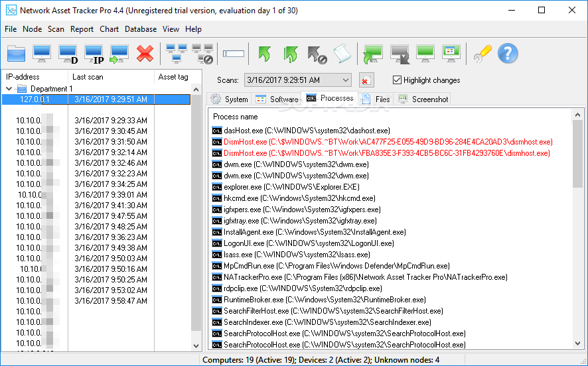This screenshot has width=588, height=366.
Task: Switch to the Screenshot tab
Action: (x=423, y=99)
